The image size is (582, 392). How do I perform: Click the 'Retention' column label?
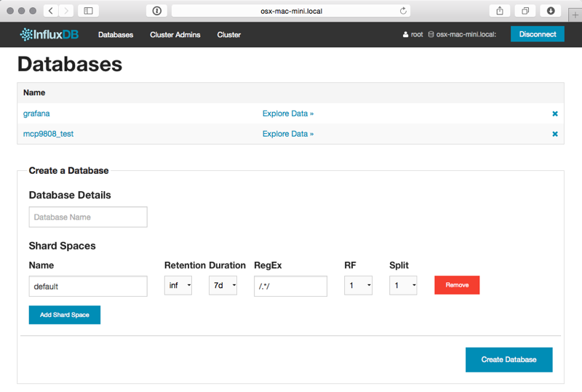pos(186,265)
